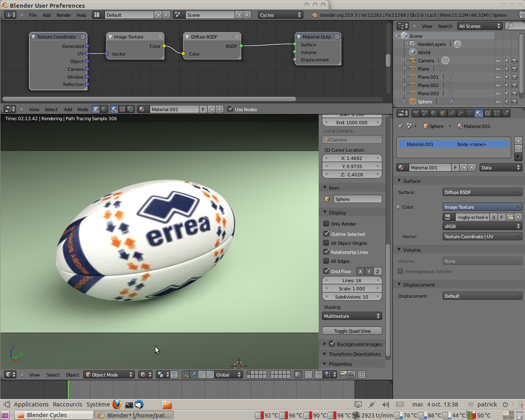Open the Node menu in the node editor
This screenshot has height=420, width=525.
(x=83, y=110)
